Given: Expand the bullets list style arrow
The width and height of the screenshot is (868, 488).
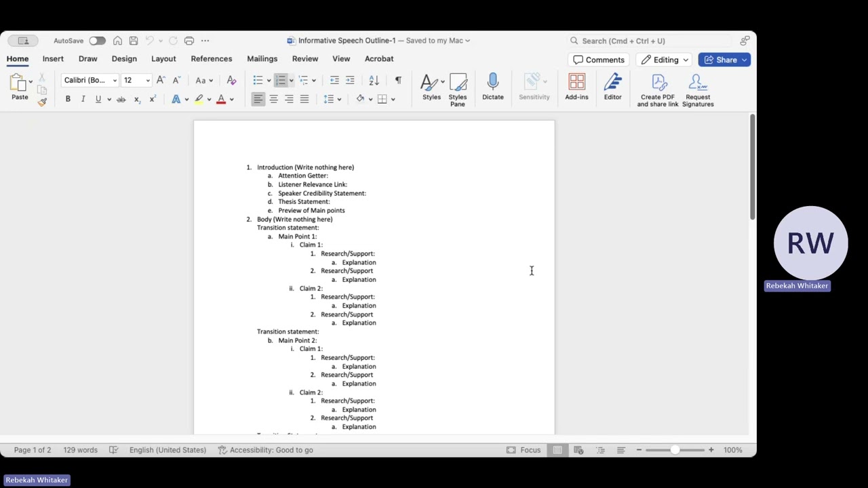Looking at the screenshot, I should pos(269,81).
